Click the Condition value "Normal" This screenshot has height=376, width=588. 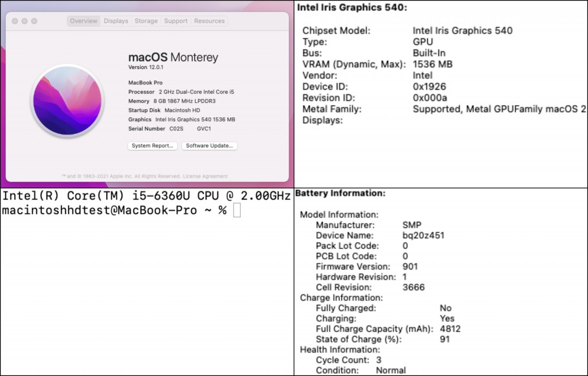click(x=390, y=370)
